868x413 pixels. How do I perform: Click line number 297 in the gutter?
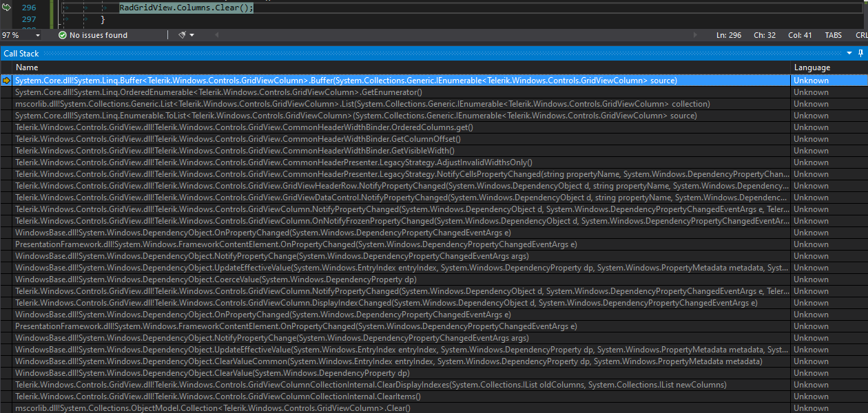point(29,19)
